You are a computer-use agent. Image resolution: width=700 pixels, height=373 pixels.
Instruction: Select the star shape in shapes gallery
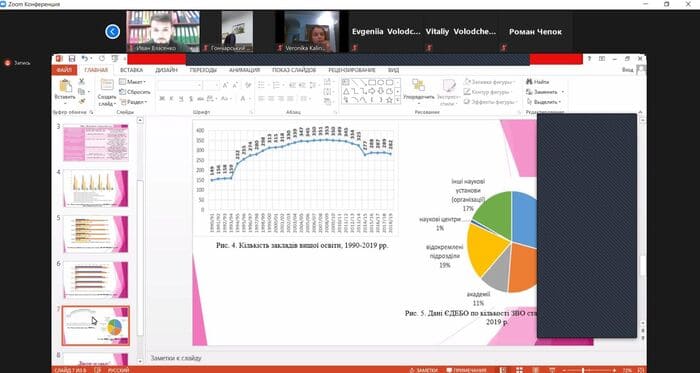tap(389, 100)
